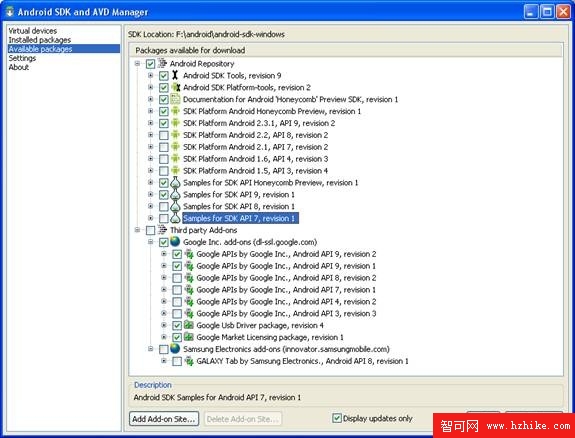Check Google APIs API 7 revision 1 checkbox

tap(177, 290)
